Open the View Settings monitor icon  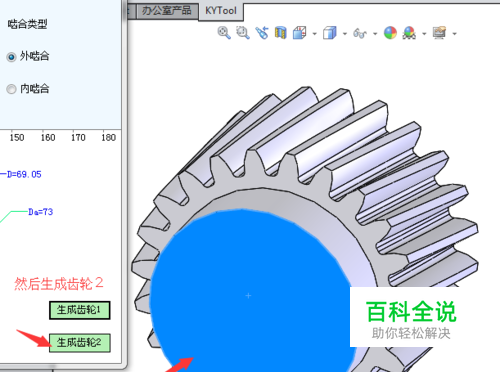(439, 33)
